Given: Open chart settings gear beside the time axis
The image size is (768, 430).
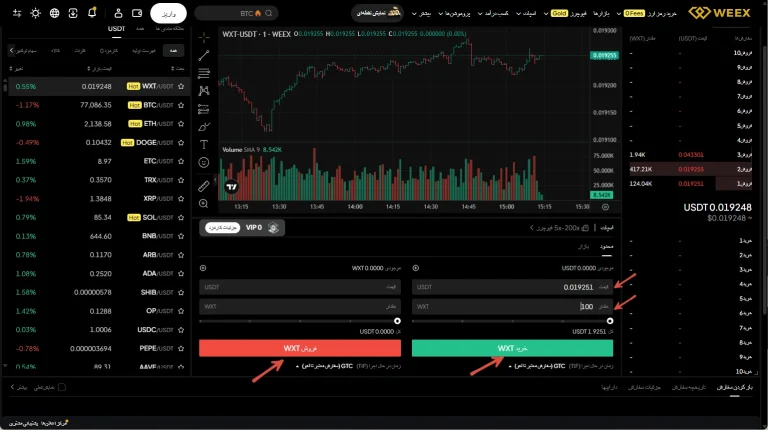Looking at the screenshot, I should [x=605, y=207].
